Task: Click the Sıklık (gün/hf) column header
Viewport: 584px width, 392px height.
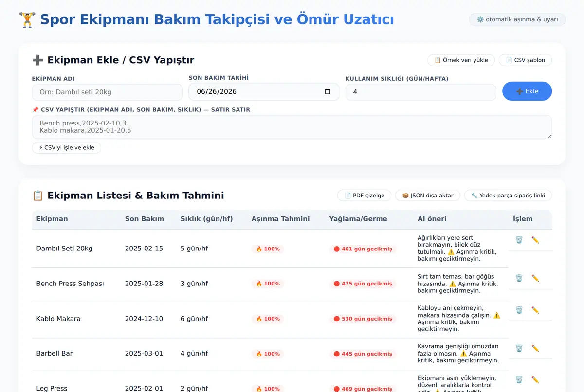Action: tap(207, 219)
